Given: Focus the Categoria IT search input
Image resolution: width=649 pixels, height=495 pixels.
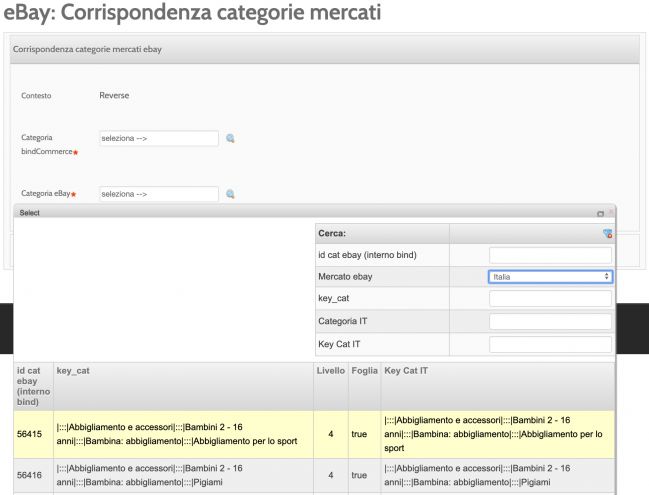Looking at the screenshot, I should coord(550,321).
